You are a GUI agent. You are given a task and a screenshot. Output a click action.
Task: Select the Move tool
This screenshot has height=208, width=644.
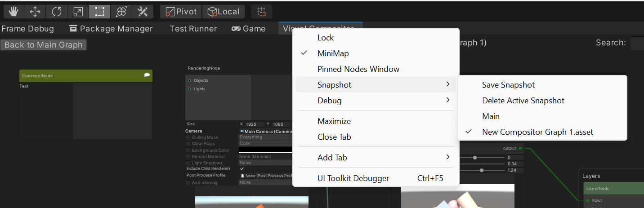35,12
